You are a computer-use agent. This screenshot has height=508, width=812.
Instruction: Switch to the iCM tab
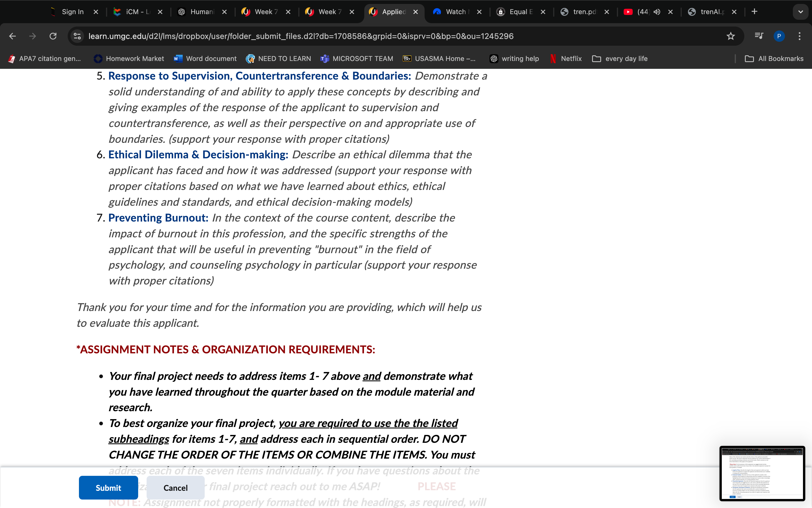[136, 12]
